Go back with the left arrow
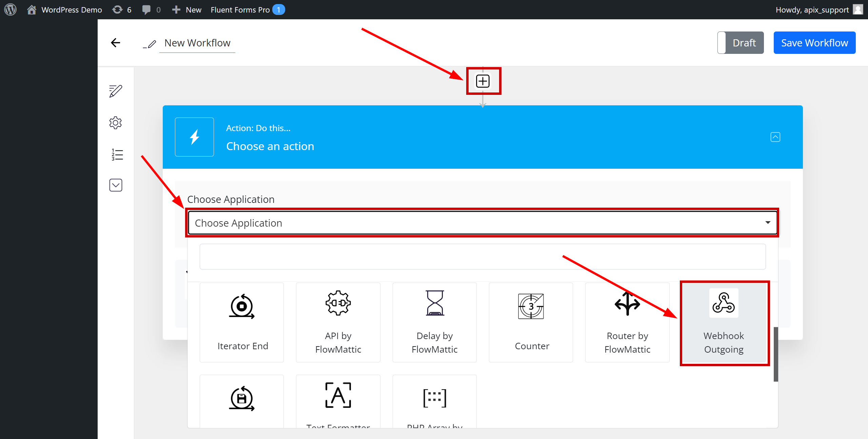Image resolution: width=868 pixels, height=439 pixels. pyautogui.click(x=116, y=43)
